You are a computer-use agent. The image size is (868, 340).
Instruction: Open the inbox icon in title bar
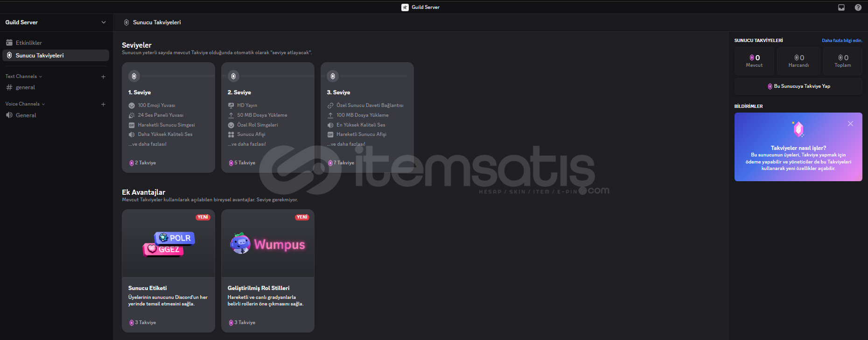(841, 7)
